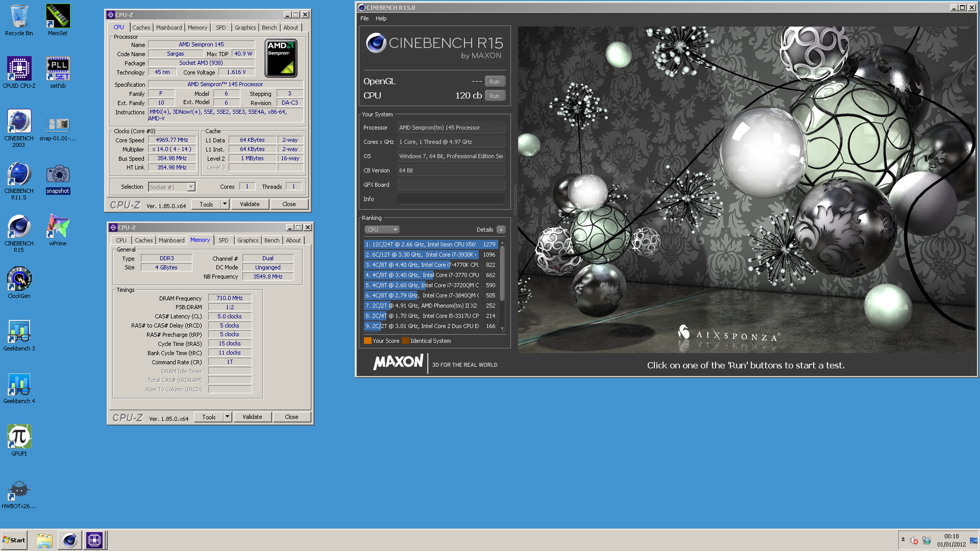The width and height of the screenshot is (980, 551).
Task: Expand ranking Details arrow button
Action: coord(501,230)
